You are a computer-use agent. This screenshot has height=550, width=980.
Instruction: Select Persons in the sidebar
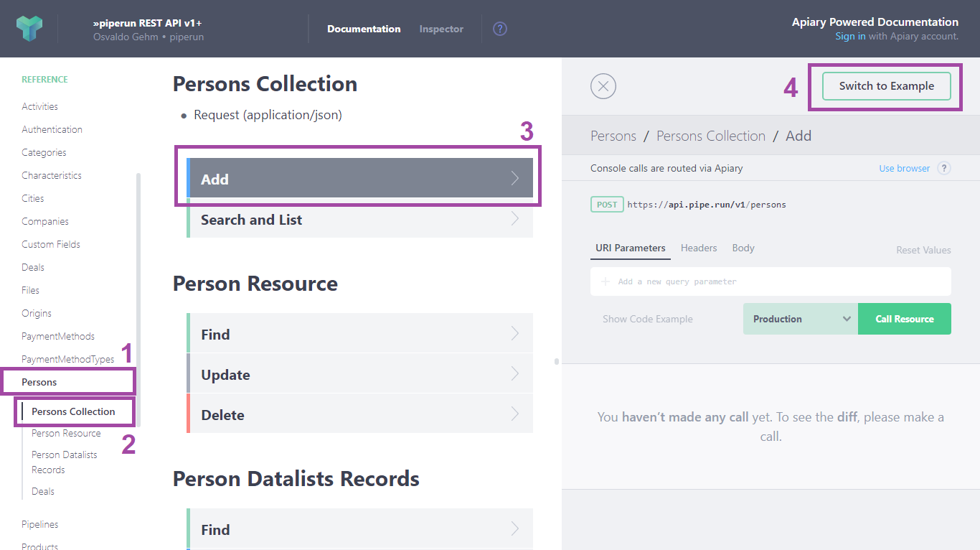tap(39, 382)
